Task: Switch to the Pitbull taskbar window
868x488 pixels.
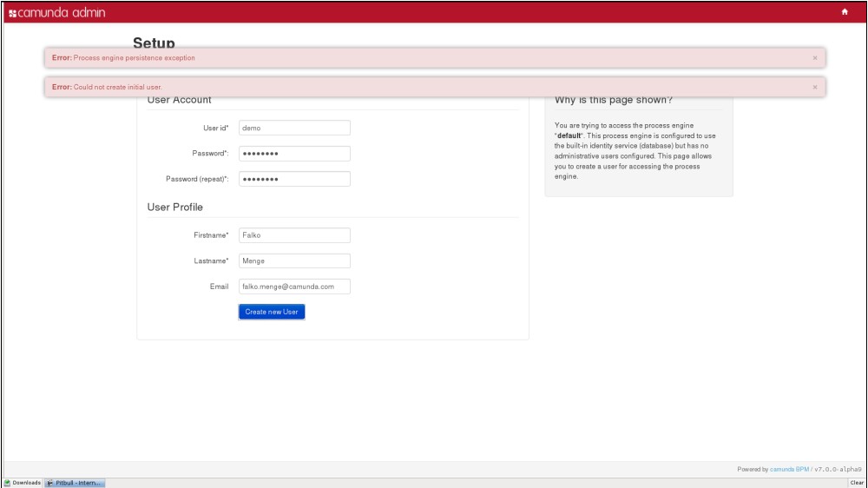Action: [75, 483]
